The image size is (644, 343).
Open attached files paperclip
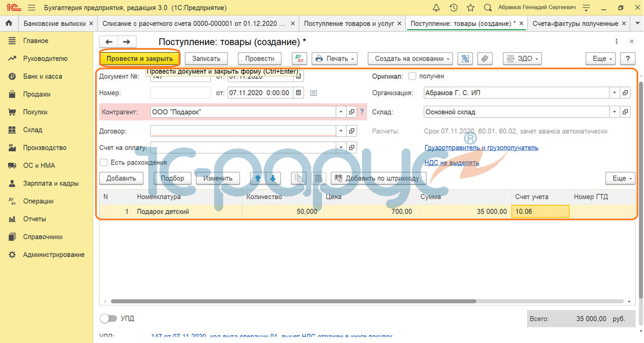(485, 59)
